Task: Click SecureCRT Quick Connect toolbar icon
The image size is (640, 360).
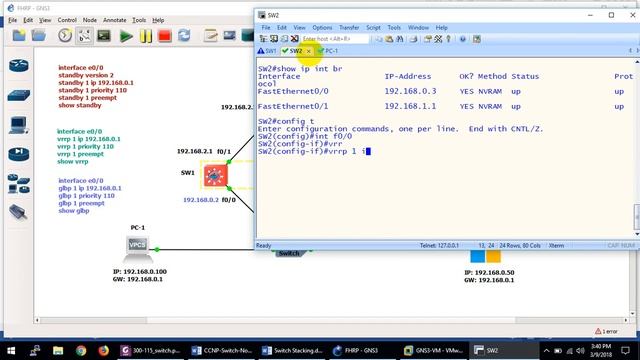Action: click(274, 39)
